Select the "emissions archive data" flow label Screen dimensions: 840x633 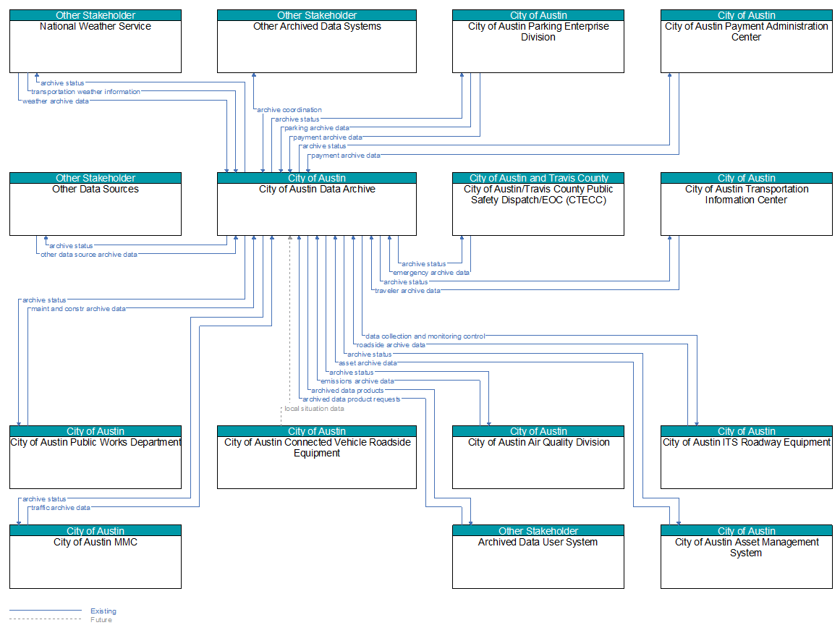click(357, 381)
